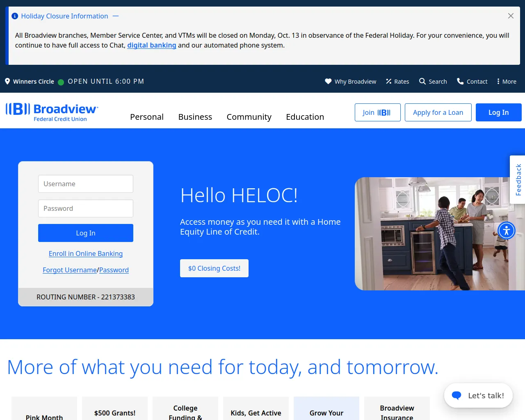Focus the Password field
This screenshot has width=525, height=420.
coord(86,208)
